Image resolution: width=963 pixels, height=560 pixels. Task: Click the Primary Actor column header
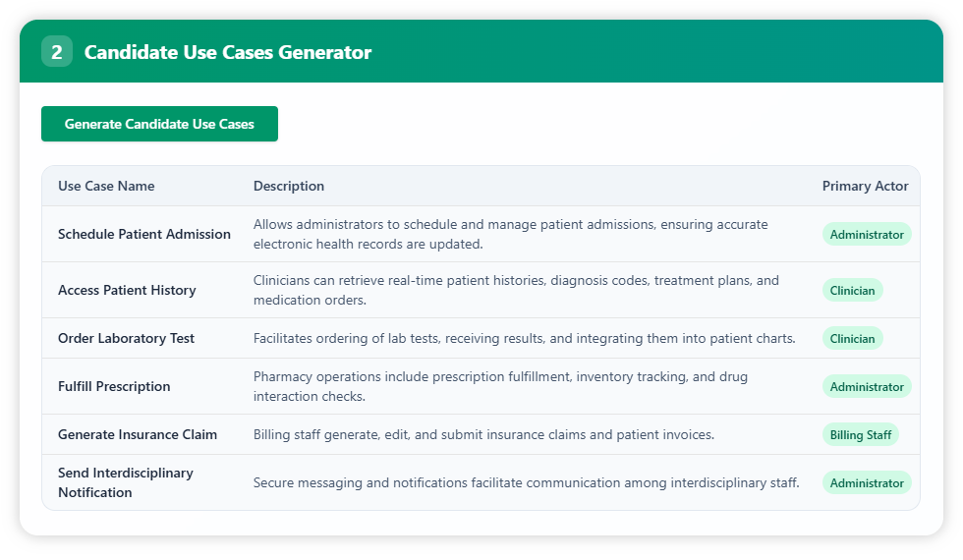coord(865,186)
